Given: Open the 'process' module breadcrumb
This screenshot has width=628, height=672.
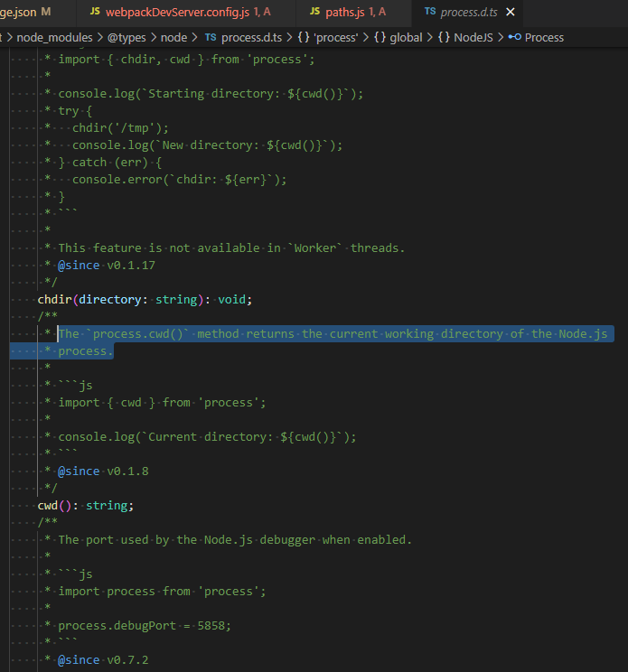Looking at the screenshot, I should [x=335, y=38].
